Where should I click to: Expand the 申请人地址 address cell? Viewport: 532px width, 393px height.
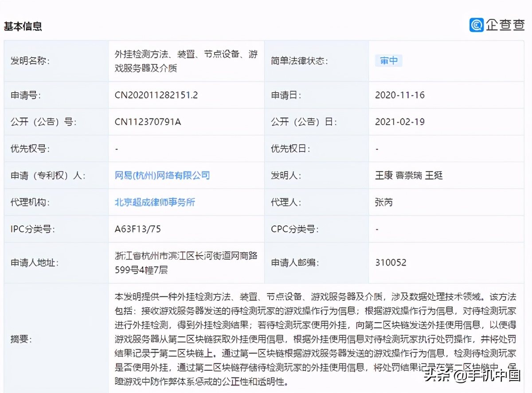186,262
